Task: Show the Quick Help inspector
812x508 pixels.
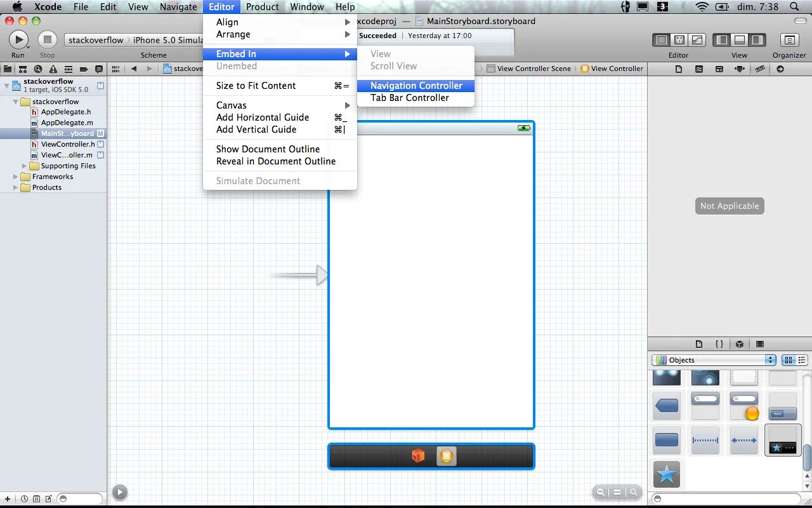Action: click(x=699, y=69)
